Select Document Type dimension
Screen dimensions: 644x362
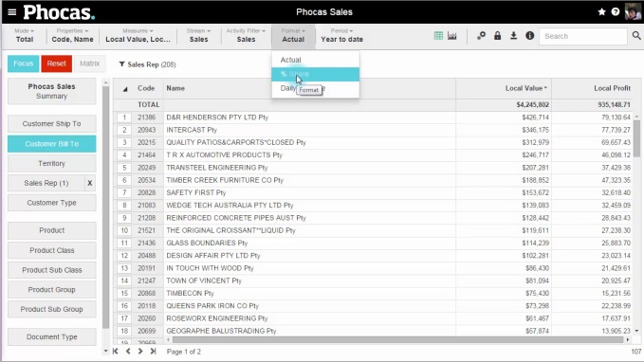[52, 336]
